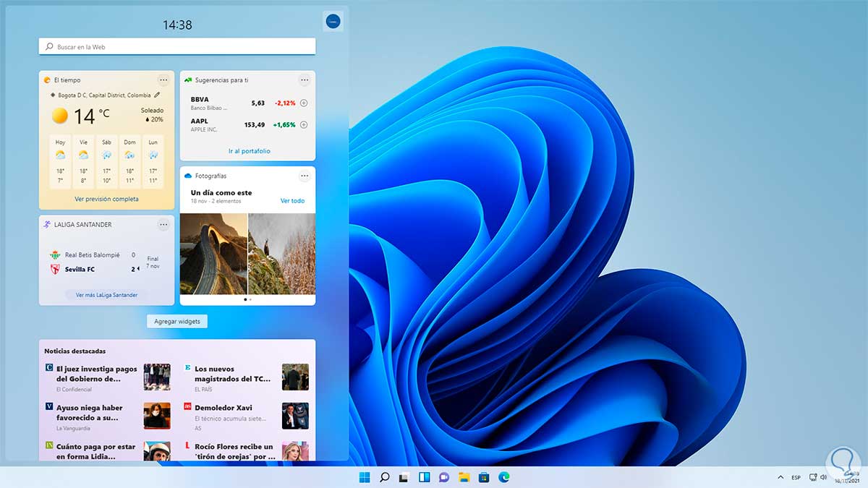Edit weather location pencil icon
This screenshot has width=868, height=488.
pyautogui.click(x=157, y=95)
